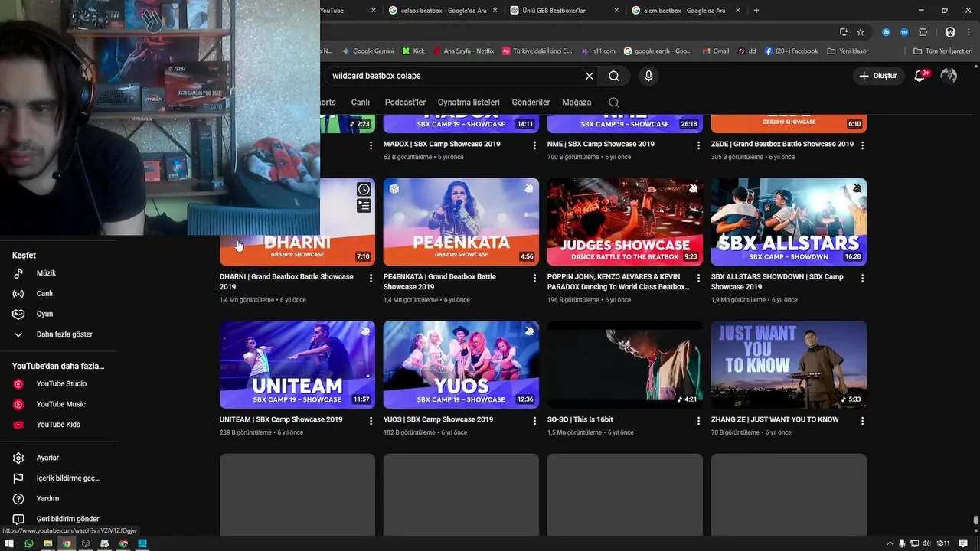Open Kick bookmark
The height and width of the screenshot is (551, 980).
[413, 51]
